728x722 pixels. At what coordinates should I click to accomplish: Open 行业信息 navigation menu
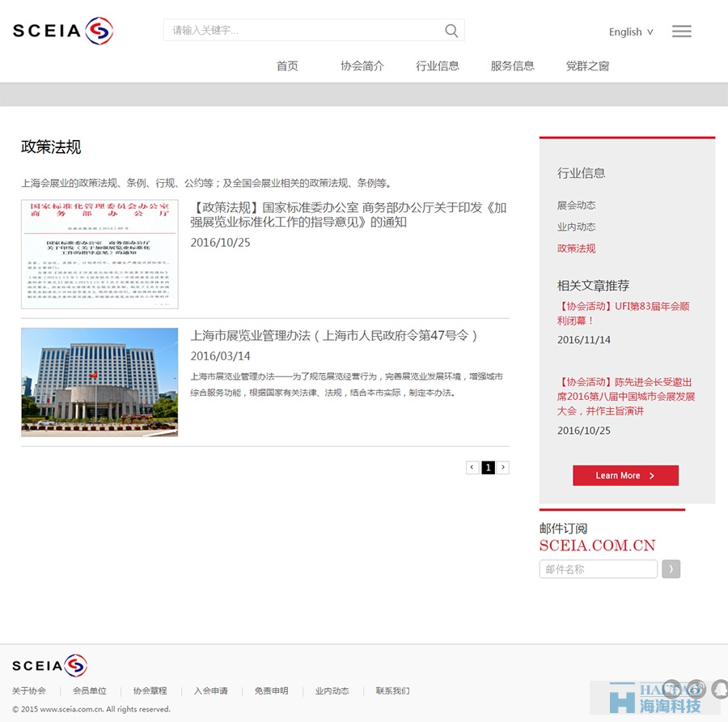[438, 66]
